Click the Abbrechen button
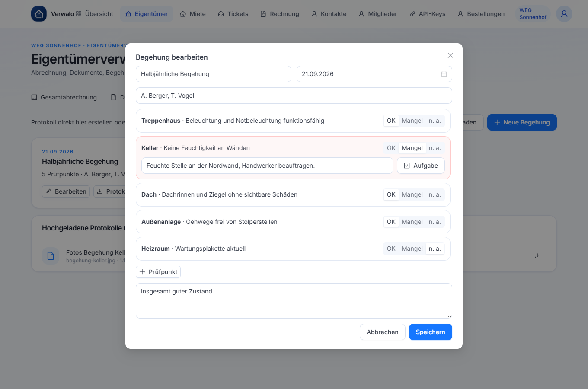Screen dimensions: 588x389 [383, 332]
